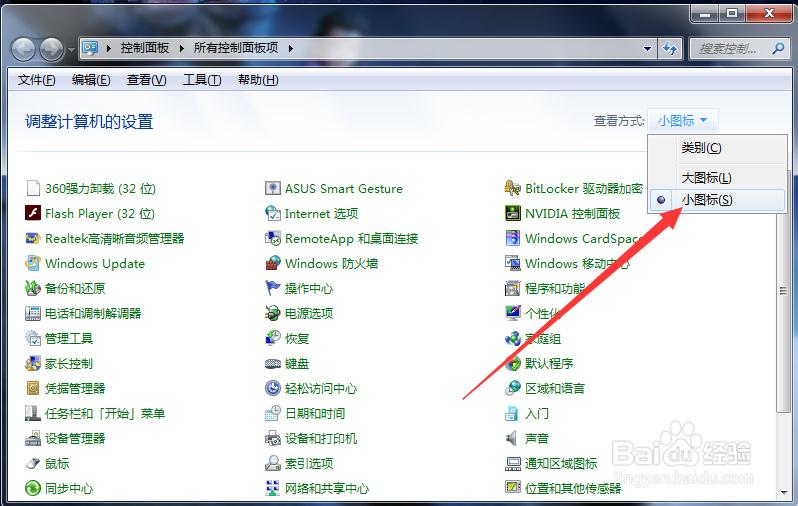Open the 工具(T) menu
The height and width of the screenshot is (506, 798).
click(202, 80)
